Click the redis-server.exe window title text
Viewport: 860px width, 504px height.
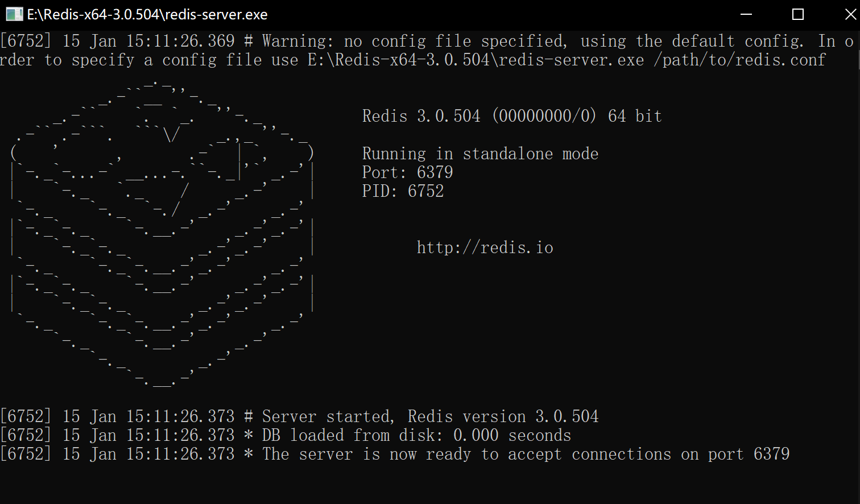(x=147, y=14)
